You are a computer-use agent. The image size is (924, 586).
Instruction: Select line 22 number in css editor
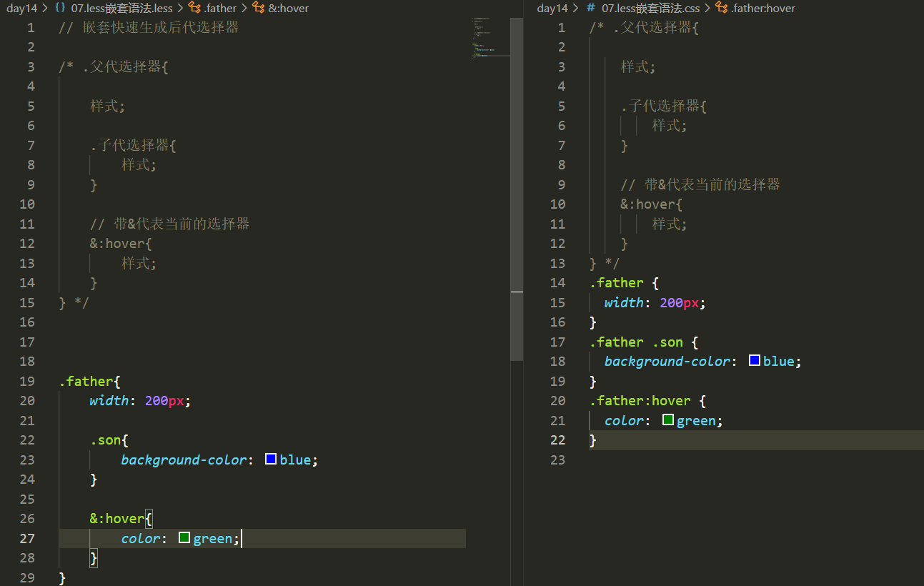pos(557,439)
